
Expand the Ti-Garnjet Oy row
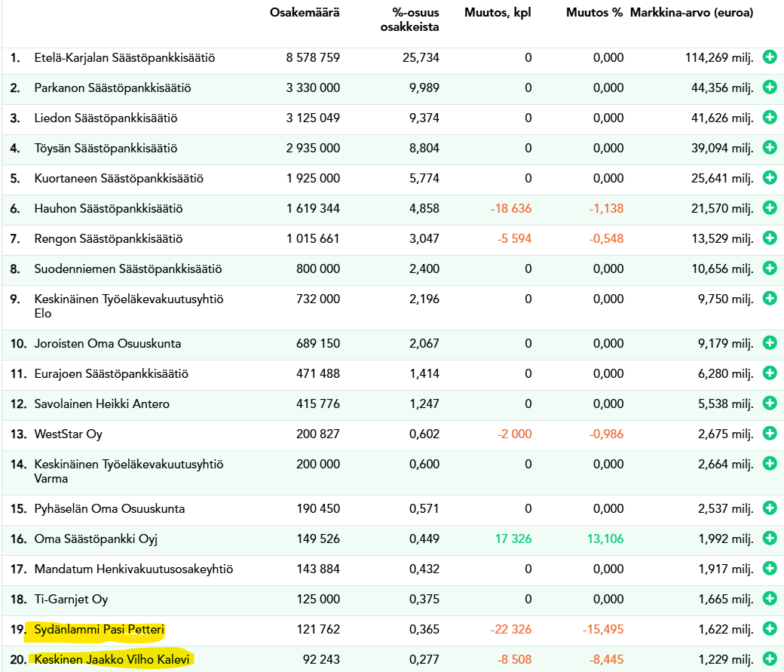click(770, 599)
